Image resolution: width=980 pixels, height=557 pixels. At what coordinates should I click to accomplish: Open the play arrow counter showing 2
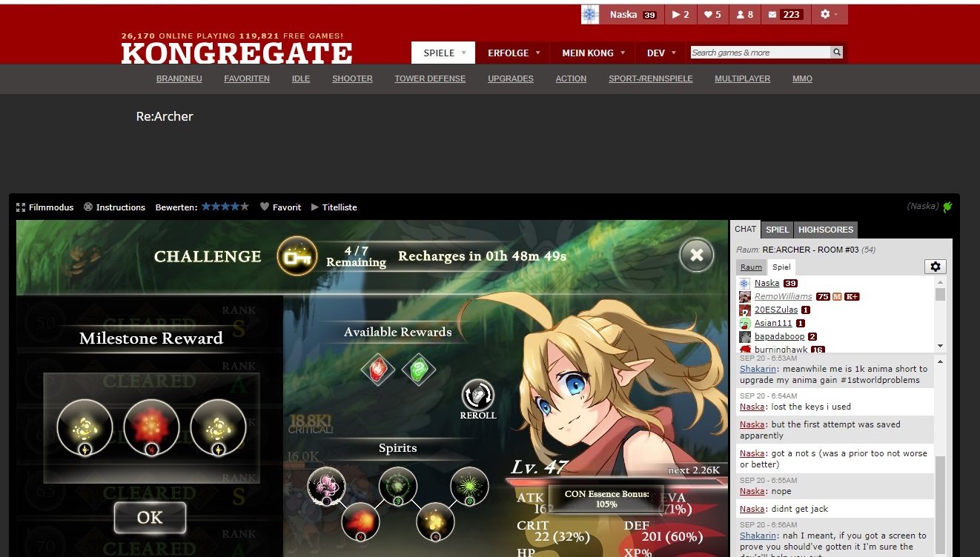(681, 15)
